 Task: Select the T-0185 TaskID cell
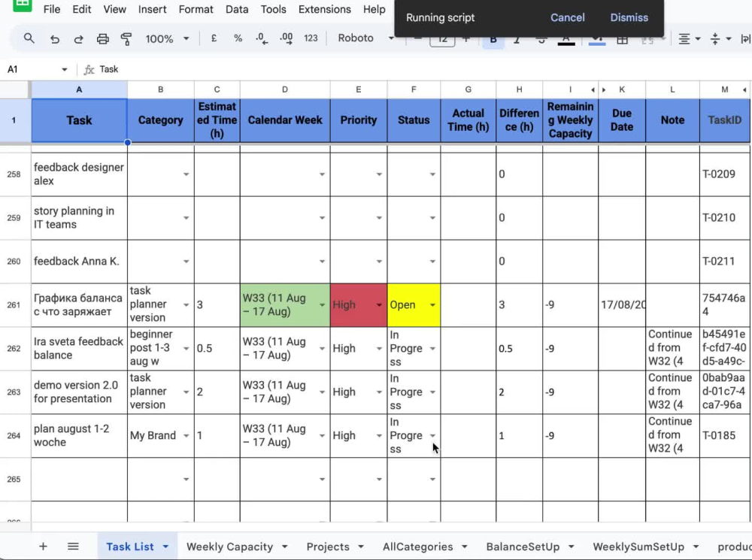point(725,436)
